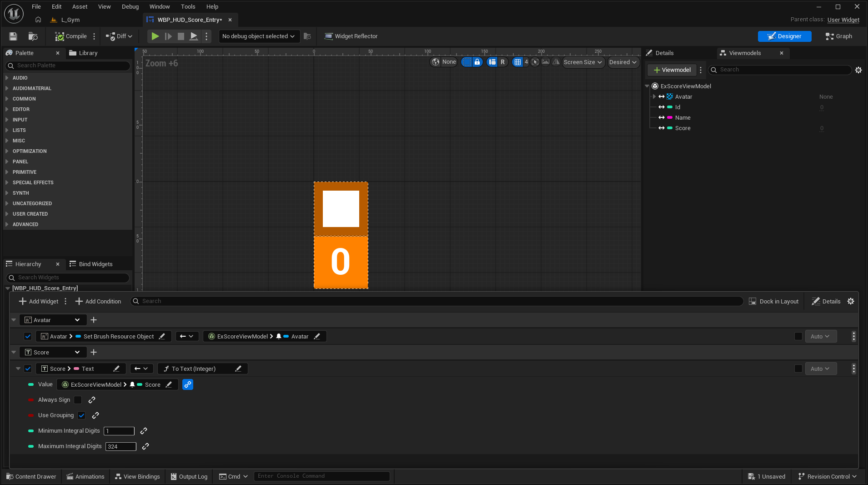Click the Viewmodels settings gear icon

coord(858,70)
